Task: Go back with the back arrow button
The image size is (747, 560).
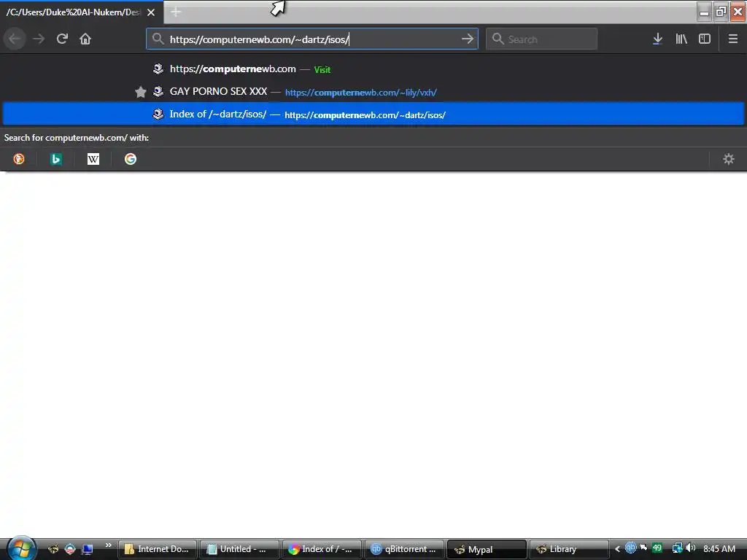Action: click(x=15, y=39)
